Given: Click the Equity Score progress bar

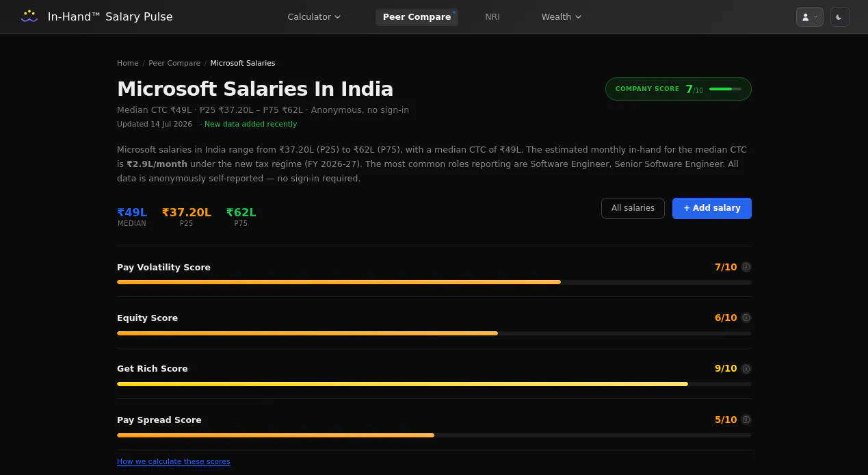Looking at the screenshot, I should [434, 333].
